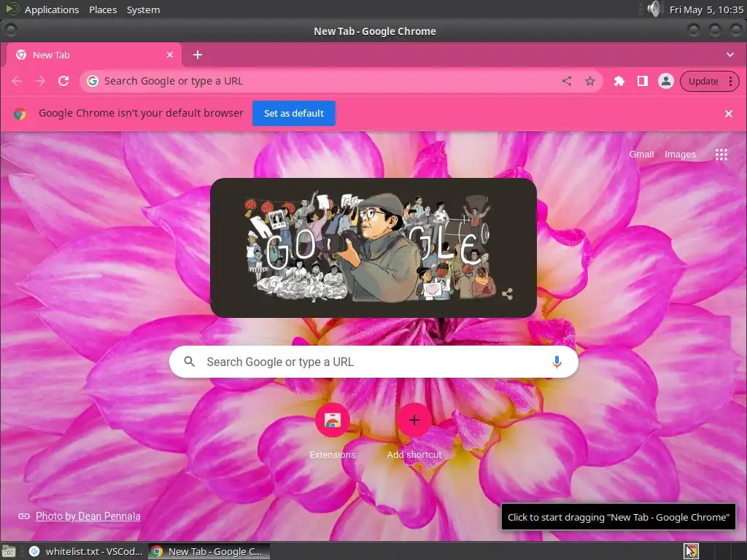This screenshot has height=560, width=747.
Task: Open Photo by Dean Pennala link
Action: pos(88,516)
